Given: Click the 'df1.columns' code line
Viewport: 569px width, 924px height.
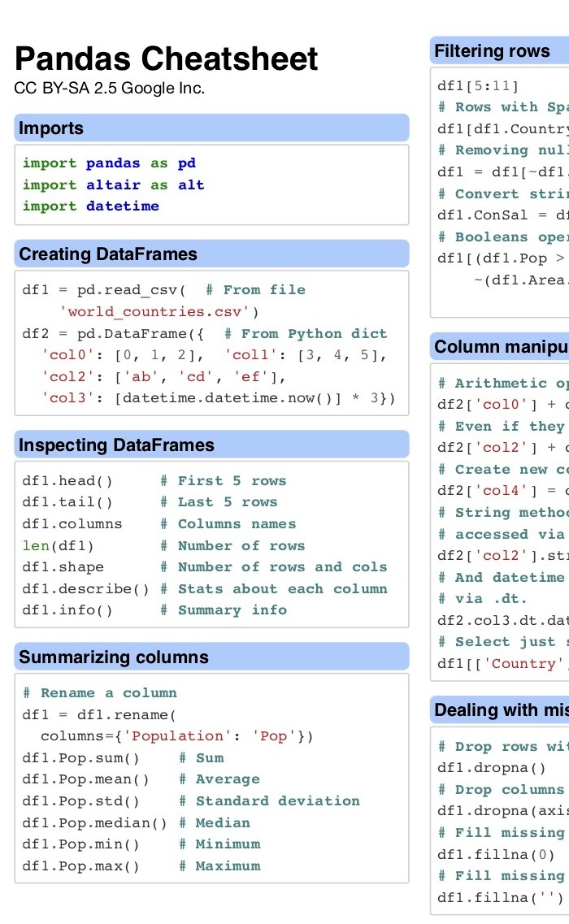Looking at the screenshot, I should (x=72, y=524).
